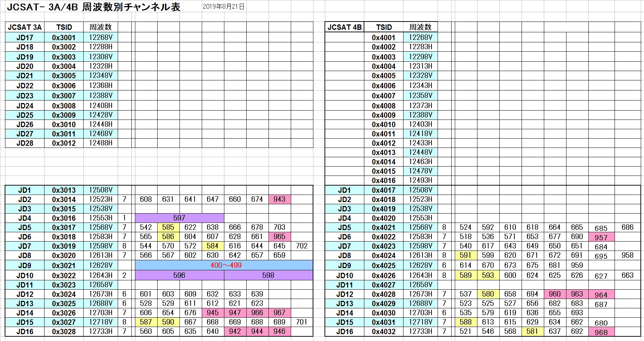Screen dimensions: 644x341
Task: Select the 'JCSAT 4B' header cell
Action: point(345,27)
